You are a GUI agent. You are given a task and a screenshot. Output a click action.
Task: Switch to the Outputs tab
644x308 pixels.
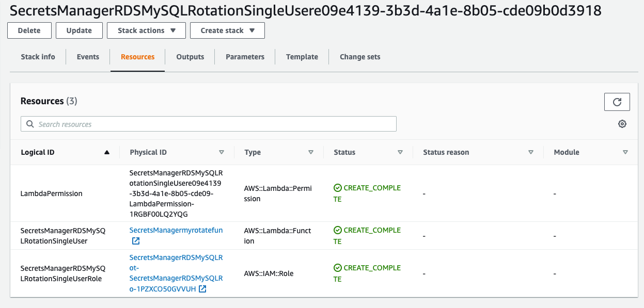coord(190,57)
